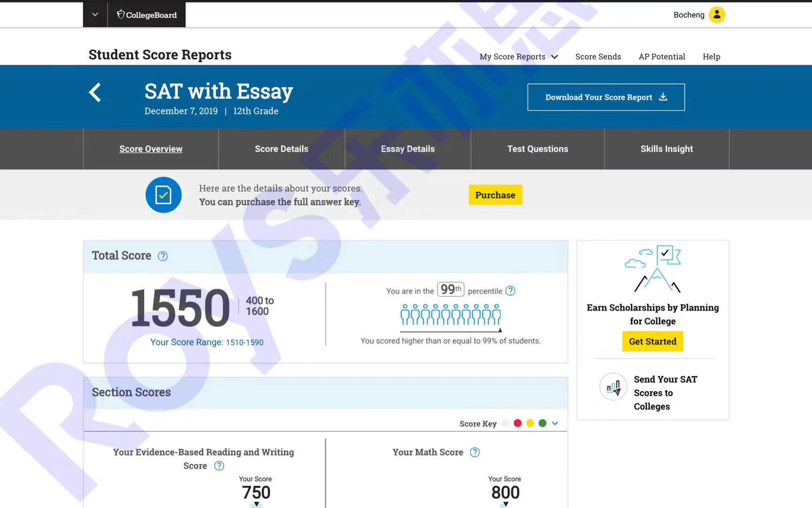Click the percentile help question mark icon

[510, 291]
